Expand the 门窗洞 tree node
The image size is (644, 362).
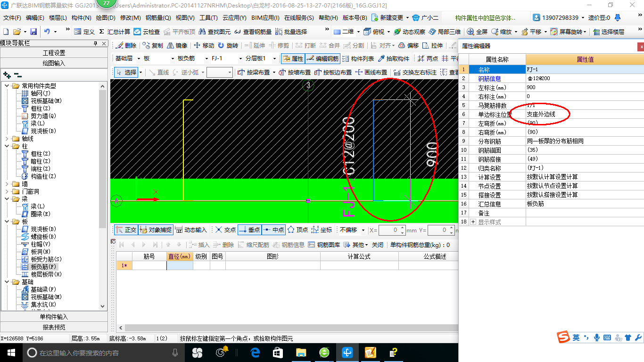(x=7, y=191)
